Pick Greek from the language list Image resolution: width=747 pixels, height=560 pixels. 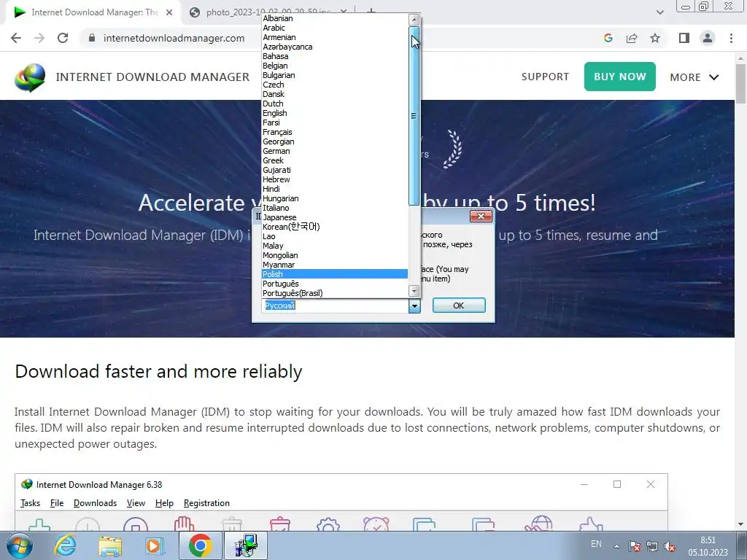(334, 161)
